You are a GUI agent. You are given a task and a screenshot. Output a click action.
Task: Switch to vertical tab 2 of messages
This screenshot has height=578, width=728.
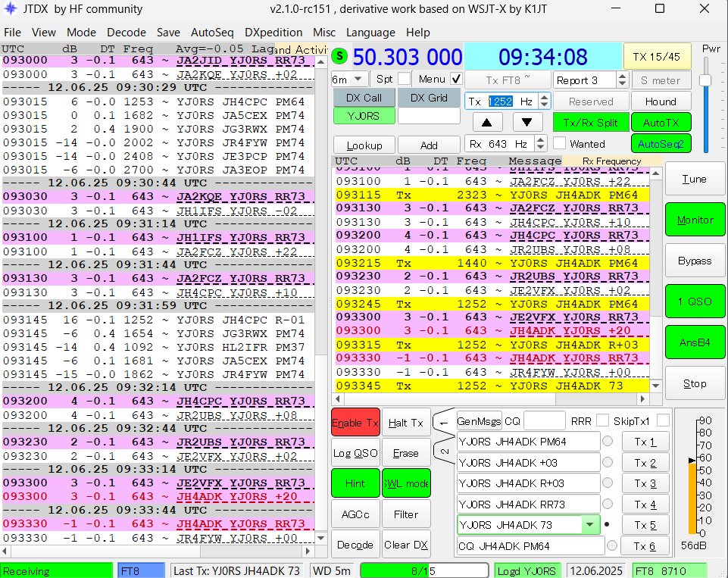[x=445, y=452]
